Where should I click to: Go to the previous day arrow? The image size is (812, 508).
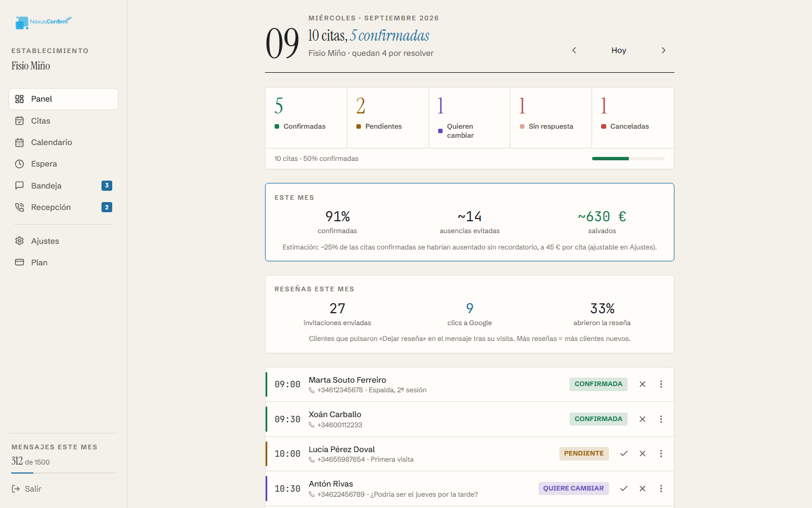pos(574,50)
